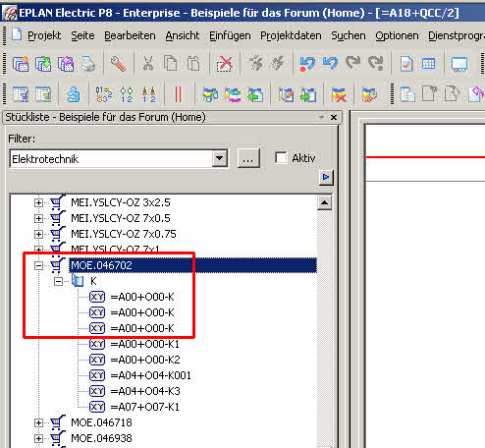Click the gray redo list icon with dot
Screen dimensions: 485x448
[375, 64]
